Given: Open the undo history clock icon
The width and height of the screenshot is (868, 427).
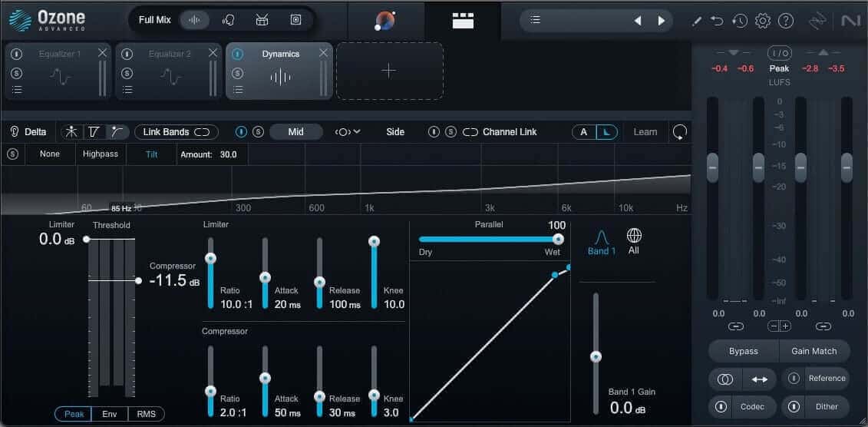Looking at the screenshot, I should pyautogui.click(x=740, y=21).
